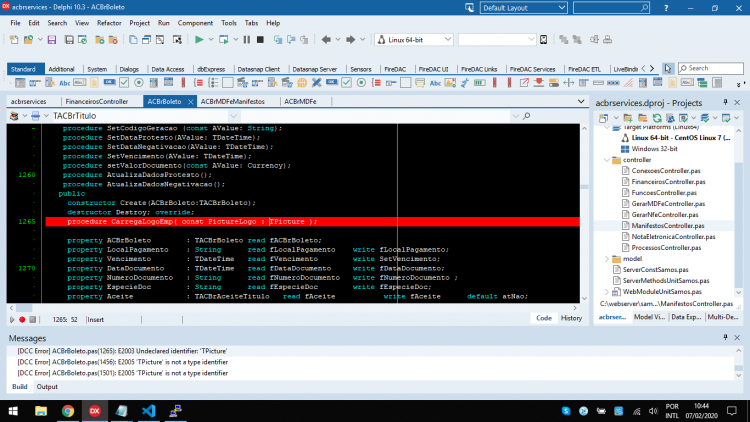The image size is (750, 422).
Task: Open the Default Layout dropdown
Action: click(523, 8)
